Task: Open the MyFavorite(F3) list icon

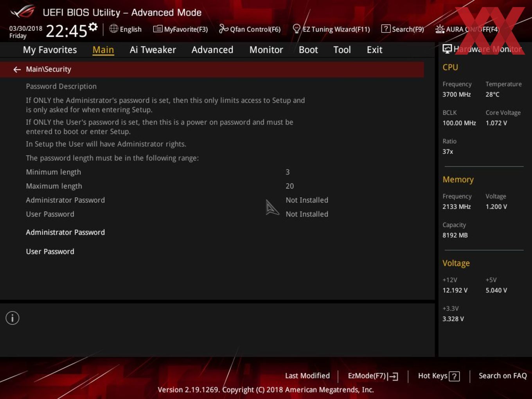Action: click(158, 29)
